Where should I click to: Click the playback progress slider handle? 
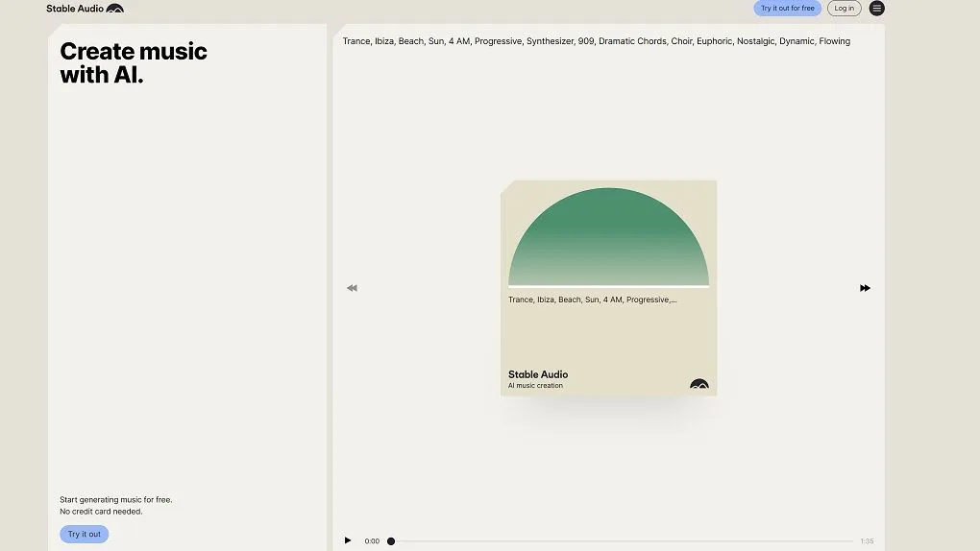coord(391,541)
